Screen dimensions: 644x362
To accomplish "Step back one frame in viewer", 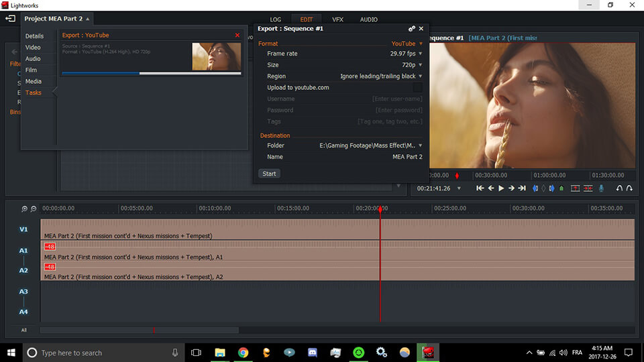I will click(x=491, y=188).
